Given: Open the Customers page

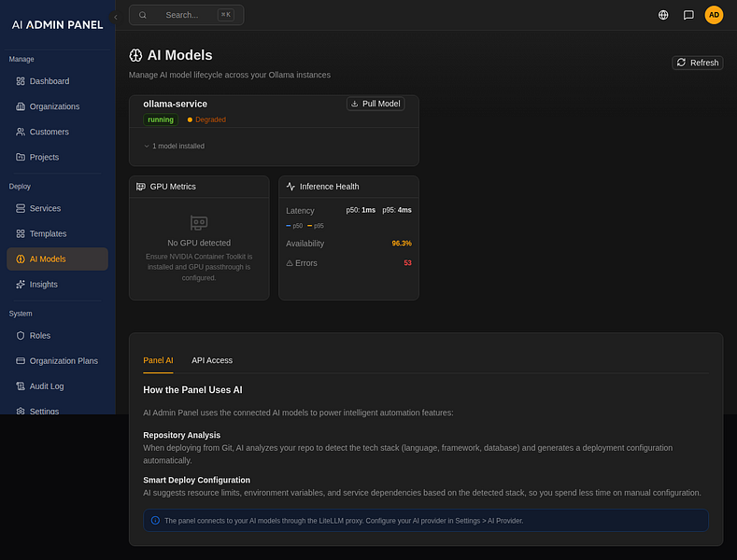Looking at the screenshot, I should point(57,132).
